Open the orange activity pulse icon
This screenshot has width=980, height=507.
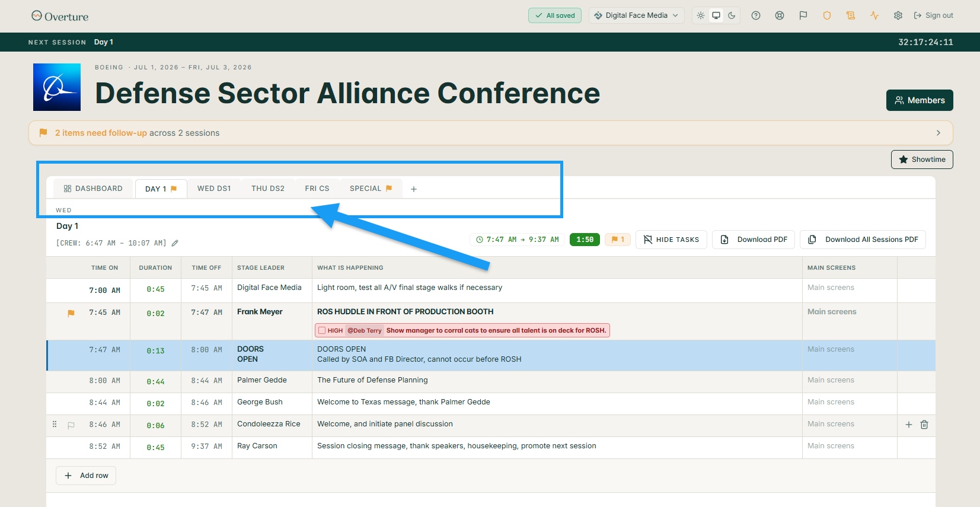coord(874,15)
